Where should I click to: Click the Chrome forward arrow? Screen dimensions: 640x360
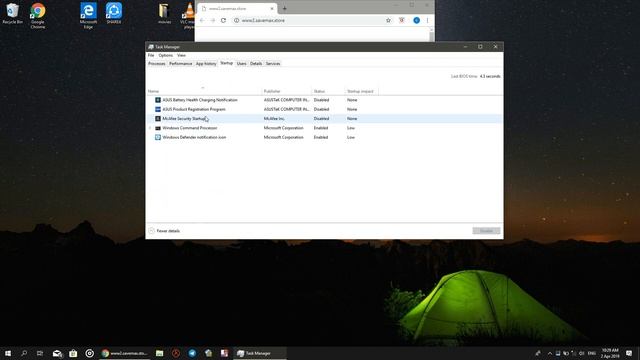point(213,20)
